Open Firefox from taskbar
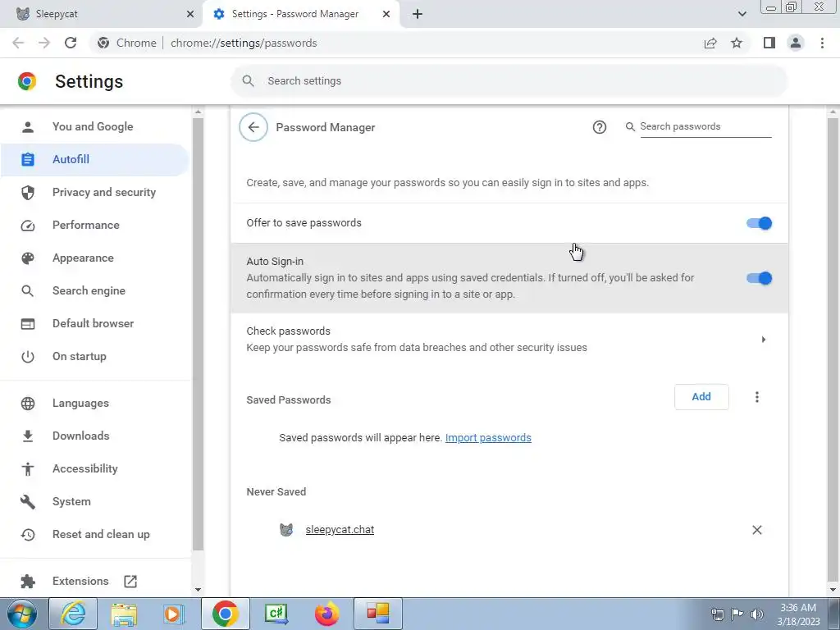840x630 pixels. [326, 614]
